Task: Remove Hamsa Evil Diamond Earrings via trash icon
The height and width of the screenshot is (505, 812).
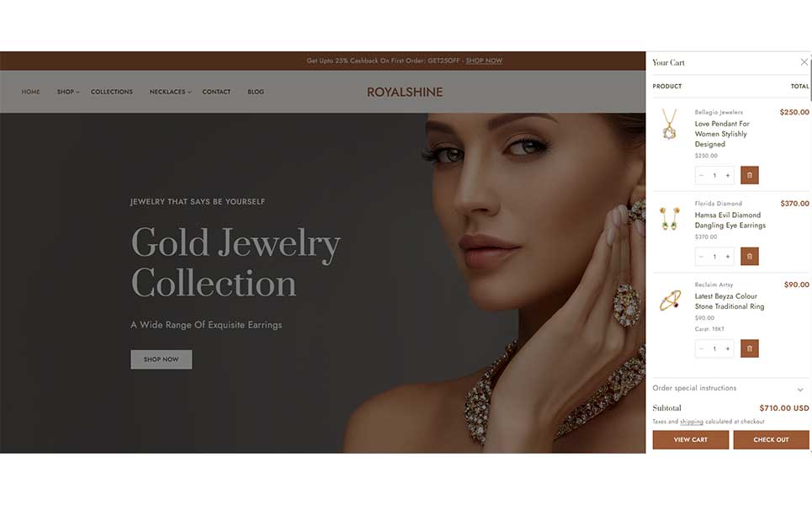Action: (749, 257)
